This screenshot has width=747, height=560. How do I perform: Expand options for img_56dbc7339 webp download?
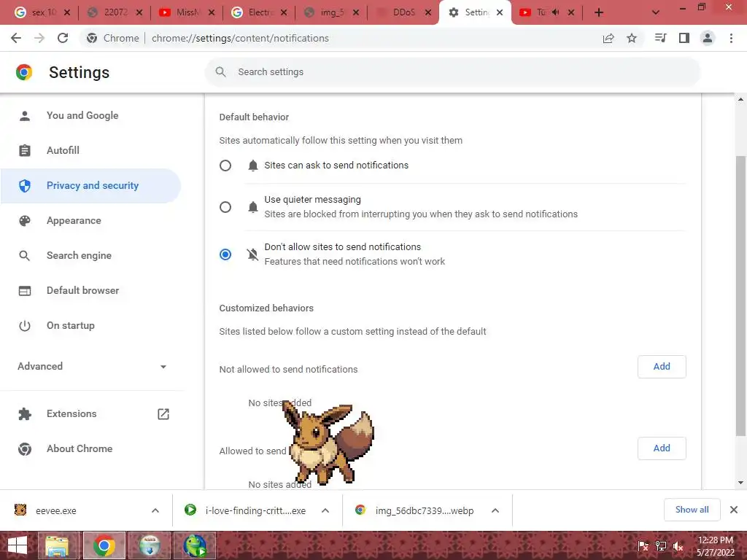[495, 510]
